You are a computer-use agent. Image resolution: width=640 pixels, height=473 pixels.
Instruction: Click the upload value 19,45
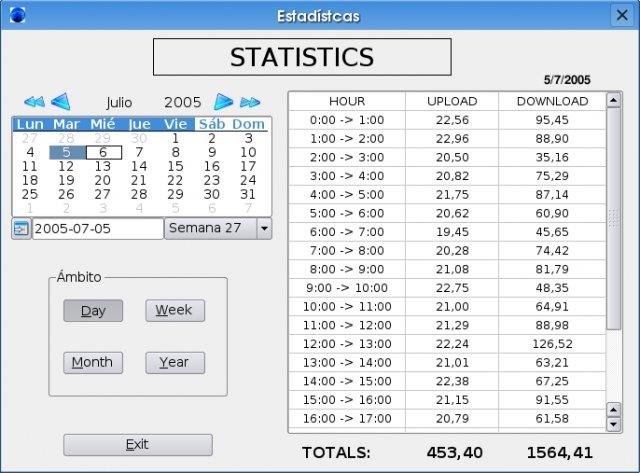(x=452, y=232)
